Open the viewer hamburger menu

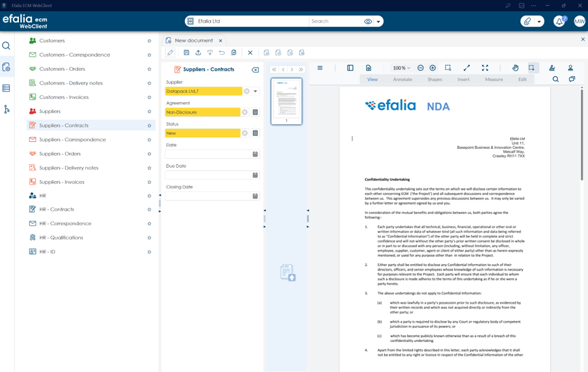(x=320, y=68)
